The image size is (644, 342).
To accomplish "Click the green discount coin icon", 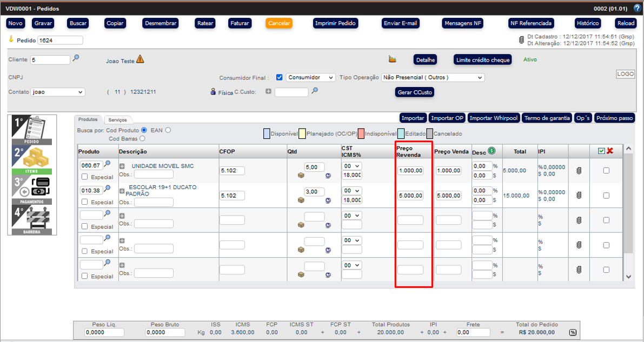I will pyautogui.click(x=492, y=151).
